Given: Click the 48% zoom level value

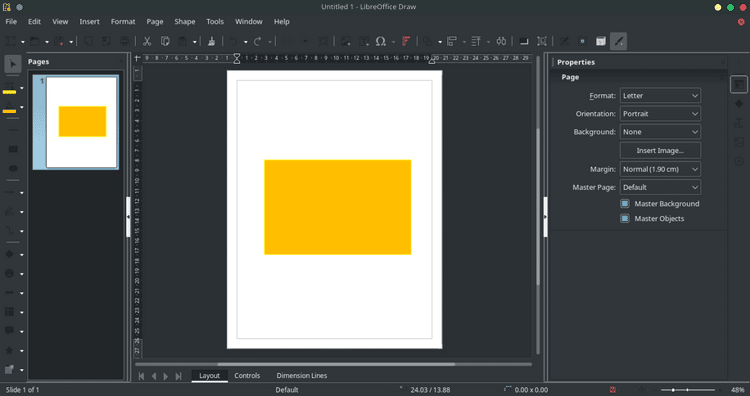Looking at the screenshot, I should tap(738, 390).
